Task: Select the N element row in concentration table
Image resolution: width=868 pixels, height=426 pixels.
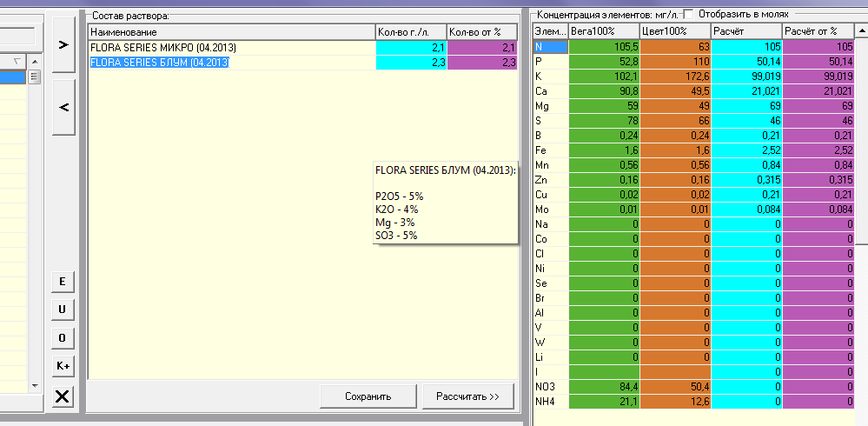Action: coord(550,47)
